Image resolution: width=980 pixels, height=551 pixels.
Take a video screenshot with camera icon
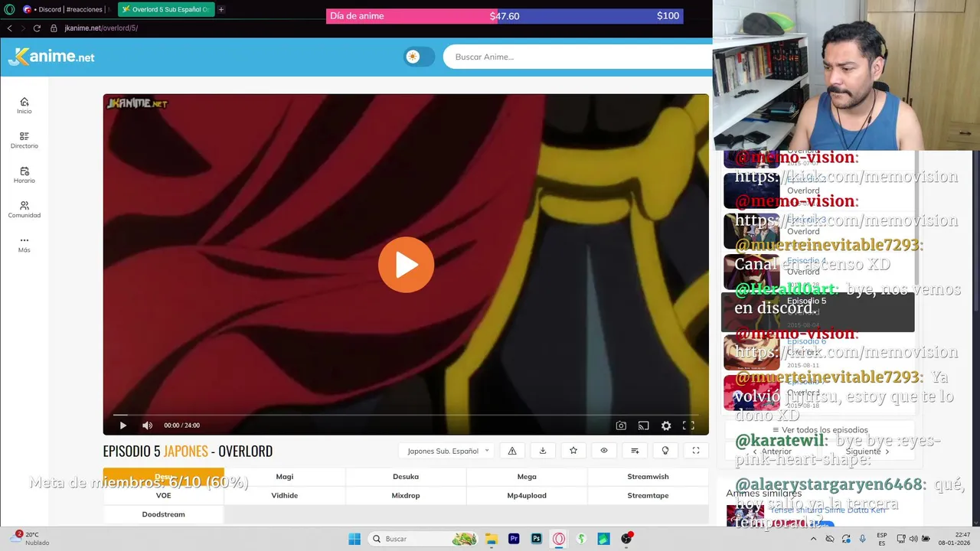(x=621, y=425)
